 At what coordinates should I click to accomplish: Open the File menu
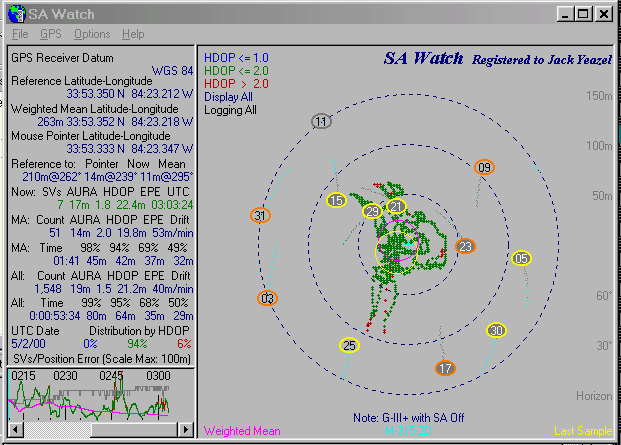20,34
